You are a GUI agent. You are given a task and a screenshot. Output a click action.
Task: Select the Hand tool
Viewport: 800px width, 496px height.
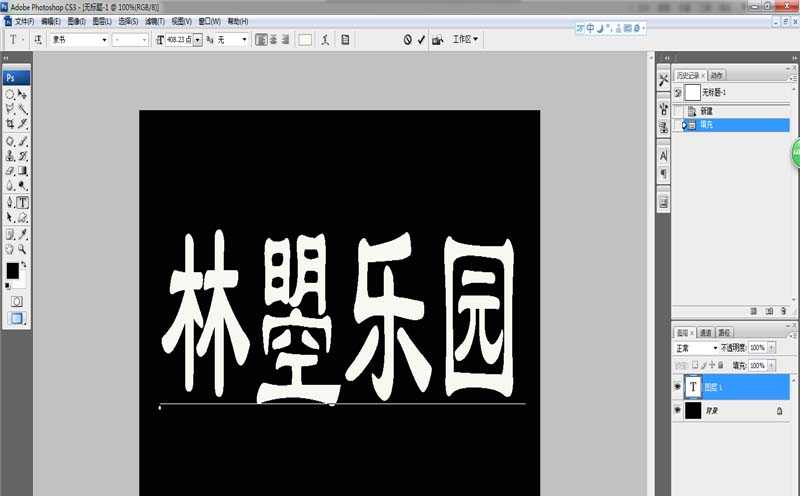10,249
